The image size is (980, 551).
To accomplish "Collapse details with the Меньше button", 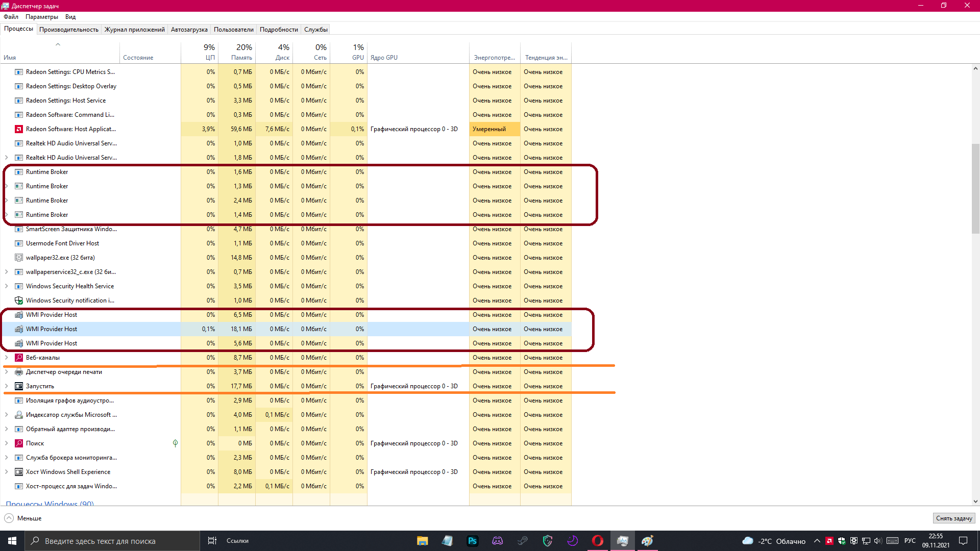I will (23, 518).
